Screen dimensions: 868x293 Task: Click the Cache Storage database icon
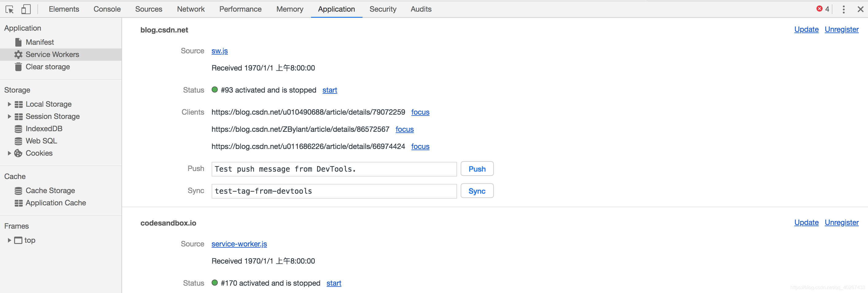coord(18,191)
